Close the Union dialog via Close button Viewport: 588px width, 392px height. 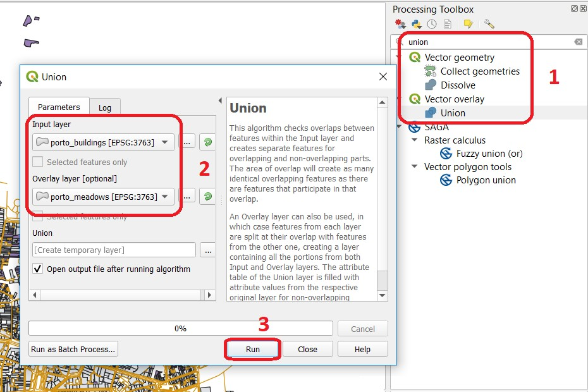pos(307,349)
